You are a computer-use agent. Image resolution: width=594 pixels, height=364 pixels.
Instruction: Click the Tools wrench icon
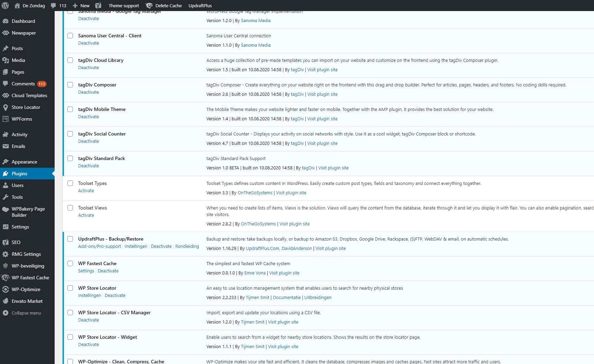point(6,197)
